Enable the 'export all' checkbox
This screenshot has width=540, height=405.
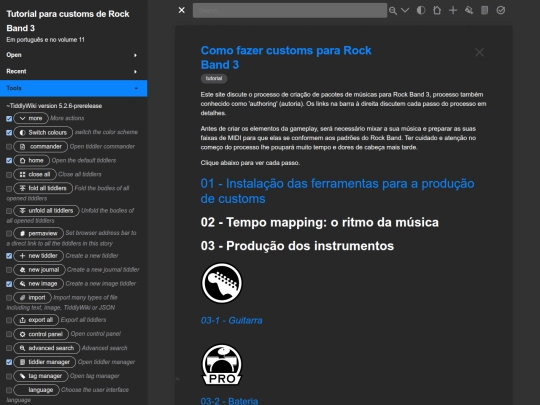pos(9,321)
